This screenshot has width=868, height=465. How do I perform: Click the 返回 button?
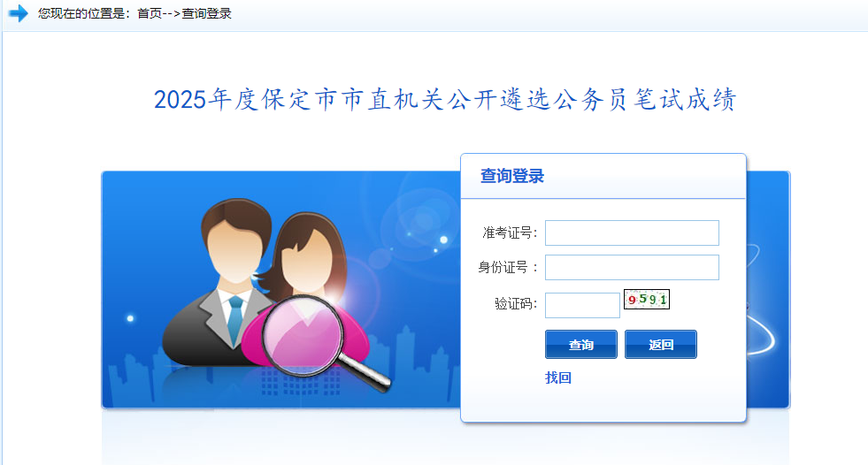660,345
